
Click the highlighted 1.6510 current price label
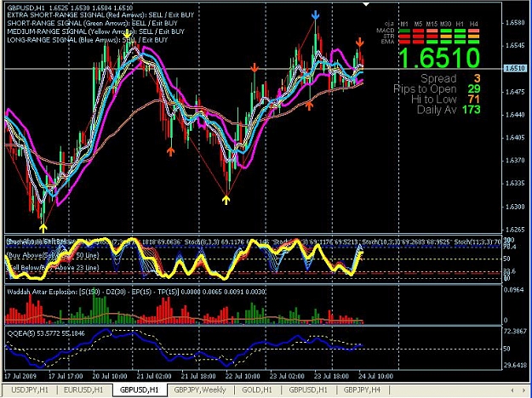(515, 69)
